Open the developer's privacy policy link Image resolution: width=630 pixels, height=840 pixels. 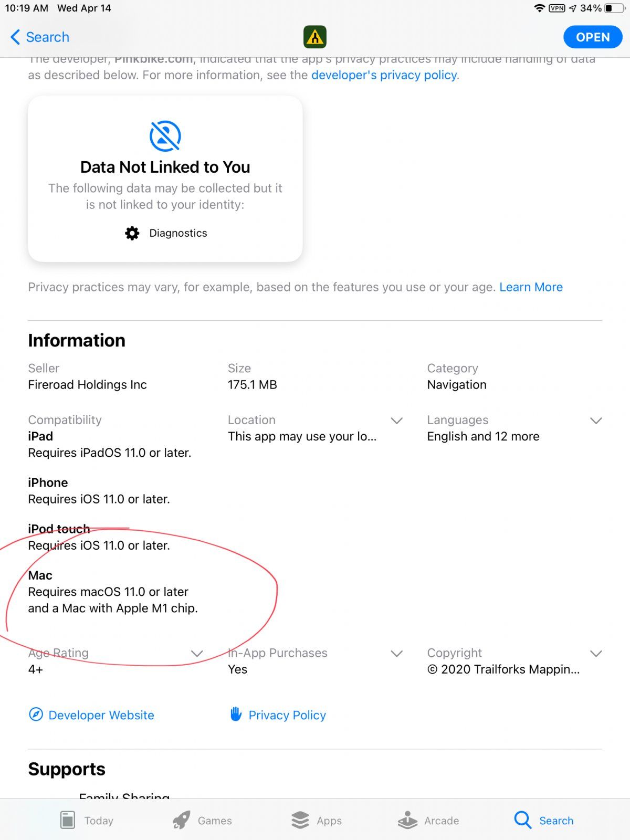(384, 75)
